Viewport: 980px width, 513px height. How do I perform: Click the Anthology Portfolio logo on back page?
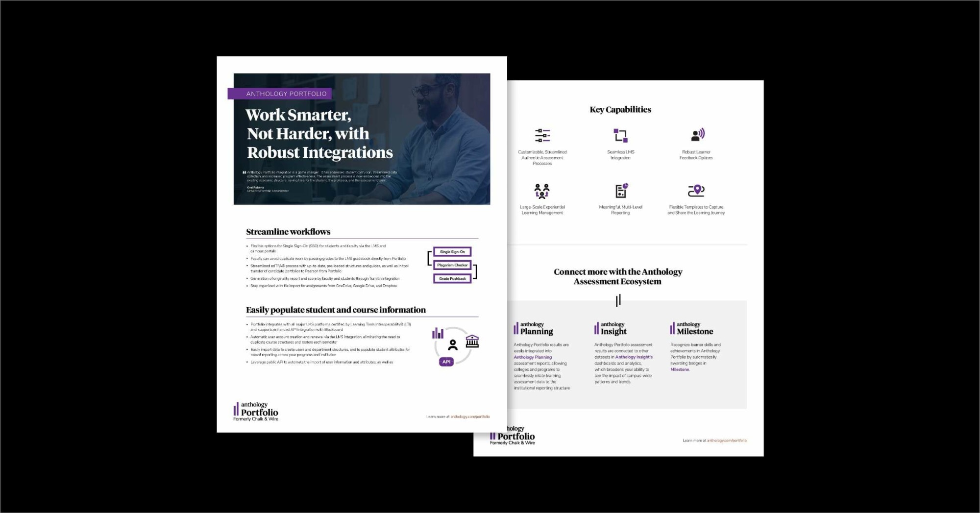(513, 436)
